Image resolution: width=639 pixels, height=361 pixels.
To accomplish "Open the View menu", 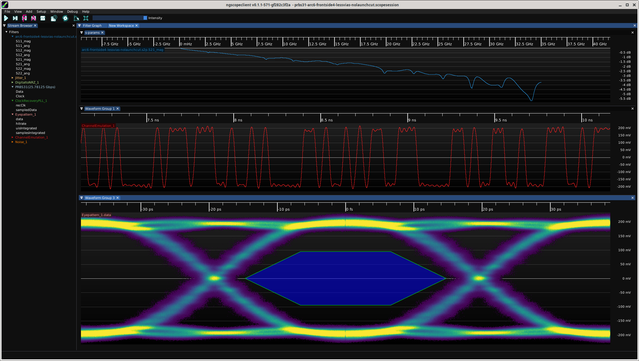I will tap(18, 11).
